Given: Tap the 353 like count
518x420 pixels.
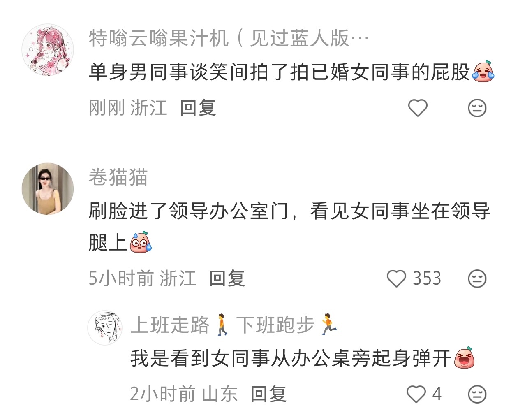Looking at the screenshot, I should 427,278.
